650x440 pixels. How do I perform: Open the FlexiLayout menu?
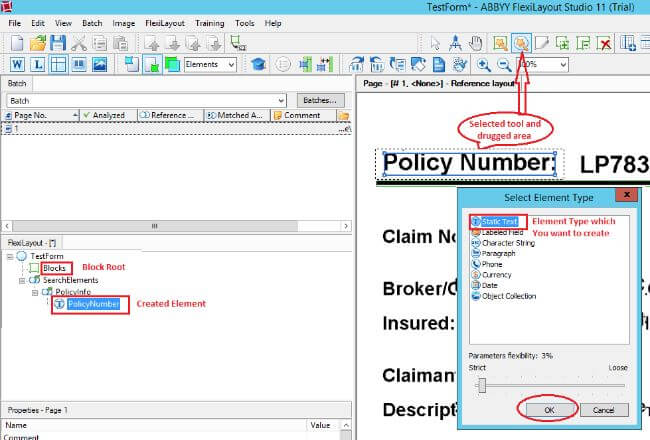click(x=165, y=23)
